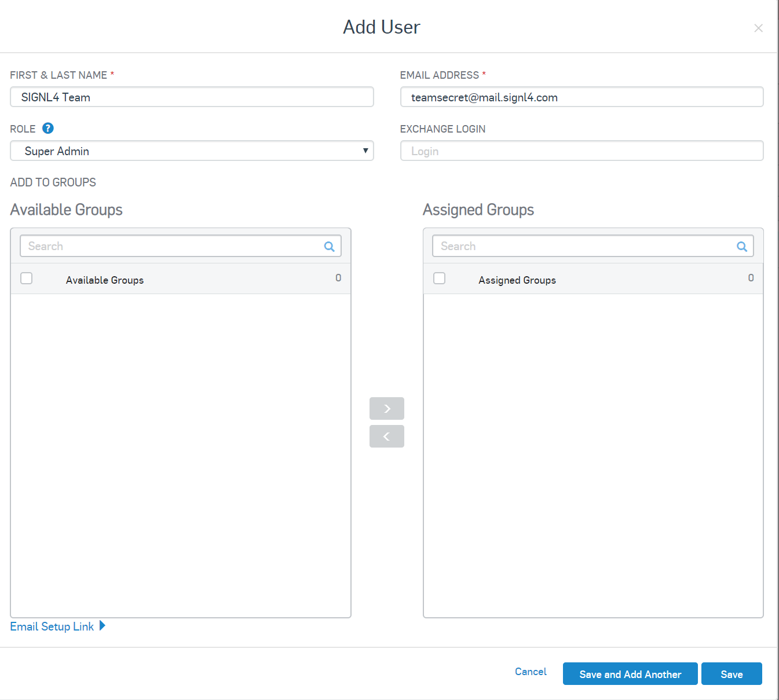Click the Exchange Login input field
The width and height of the screenshot is (779, 700).
pos(581,151)
